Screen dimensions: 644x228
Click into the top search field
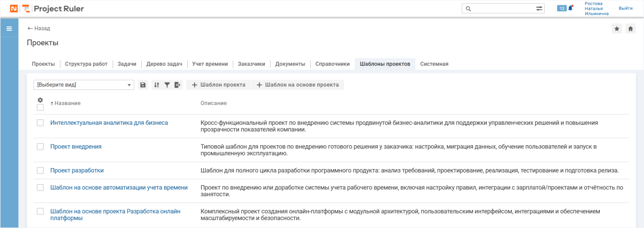501,8
